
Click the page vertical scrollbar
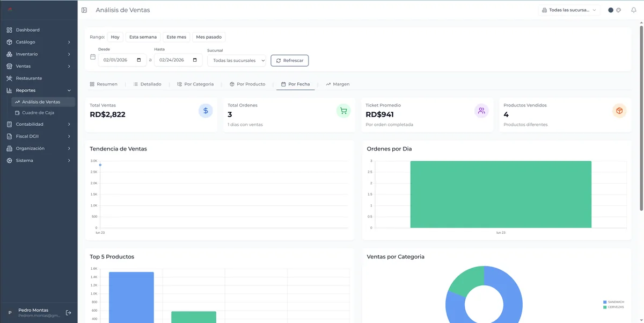642,118
